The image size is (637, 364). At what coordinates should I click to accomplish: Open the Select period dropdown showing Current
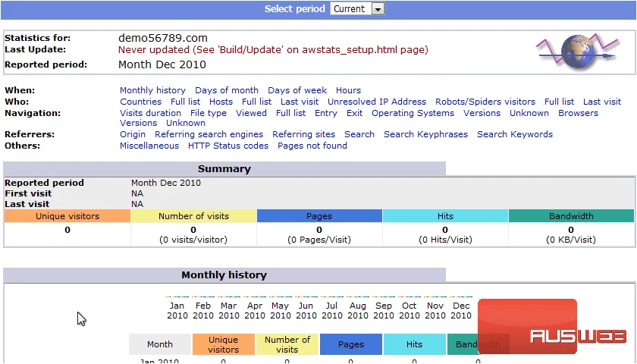point(357,9)
